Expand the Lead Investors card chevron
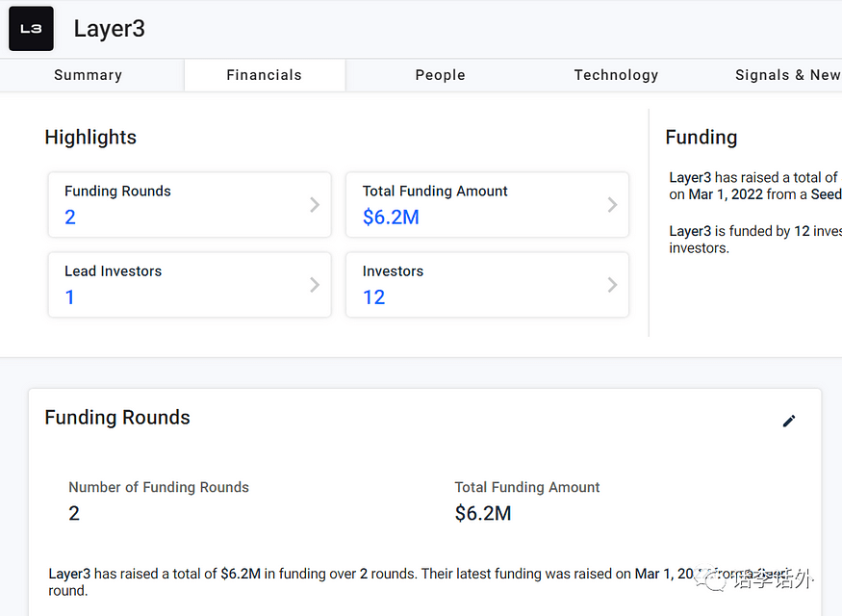 coord(315,284)
